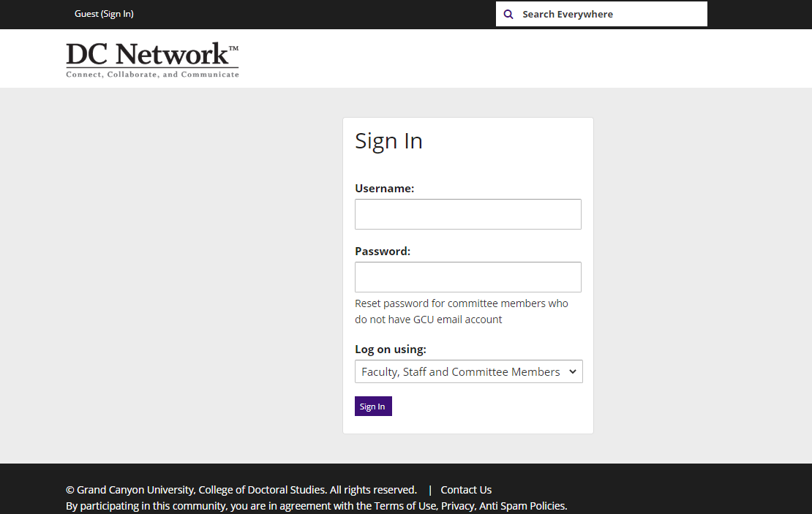Click the DC Network logo
812x514 pixels.
[152, 59]
